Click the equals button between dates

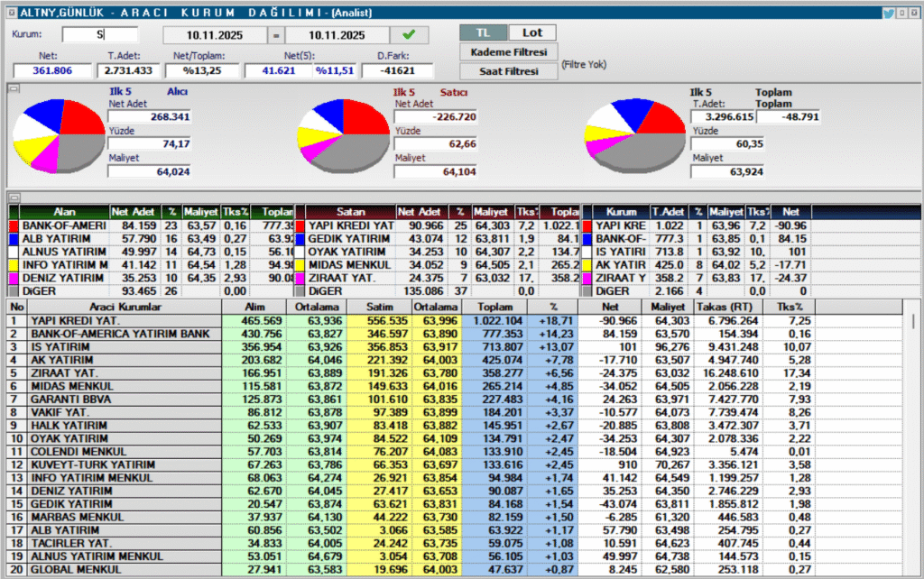tap(276, 35)
